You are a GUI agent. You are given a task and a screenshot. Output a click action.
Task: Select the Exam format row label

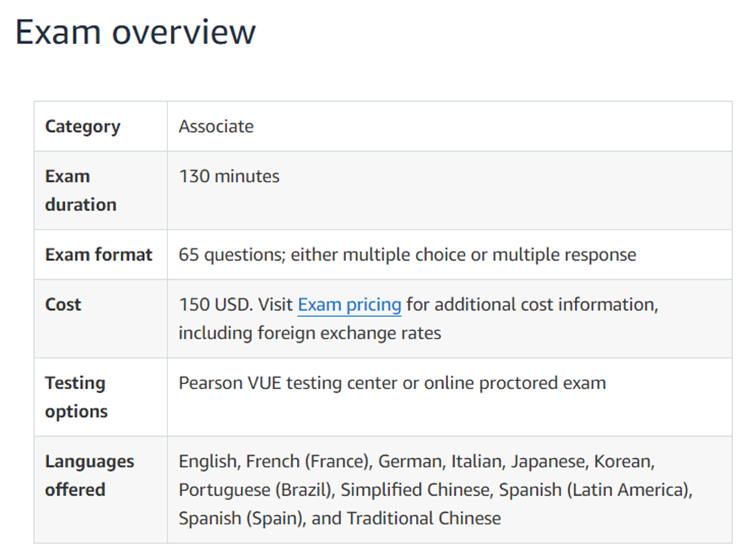98,255
